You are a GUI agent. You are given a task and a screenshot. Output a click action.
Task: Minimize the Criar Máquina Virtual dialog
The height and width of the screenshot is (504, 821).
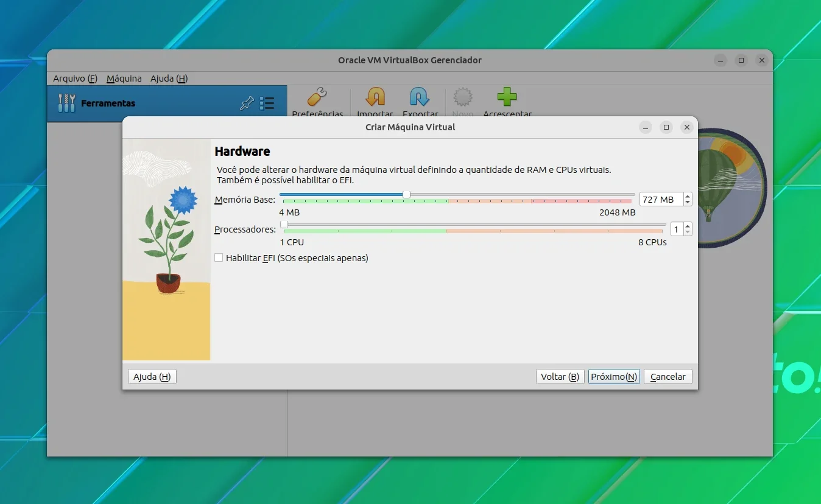point(646,127)
